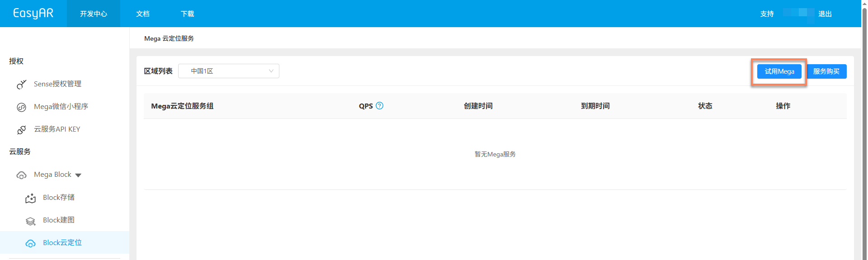
Task: Click the 试用Mega button
Action: tap(779, 71)
